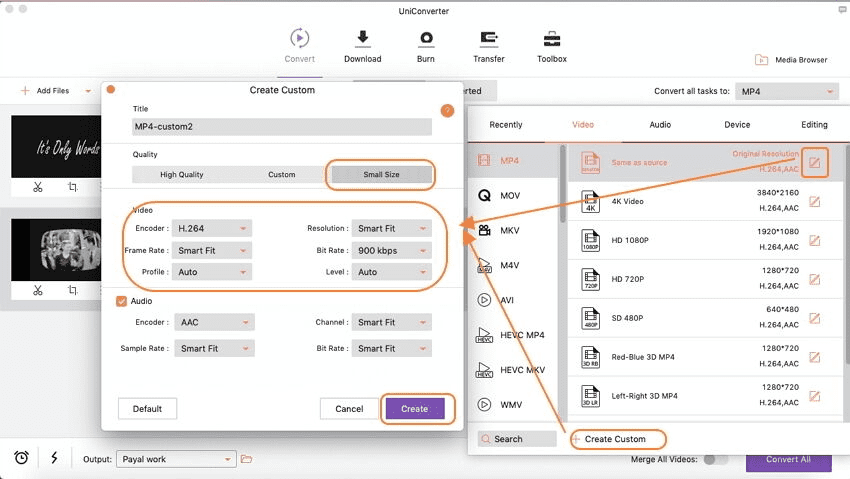Click the schedule alarm clock icon
The width and height of the screenshot is (850, 479).
click(x=21, y=458)
